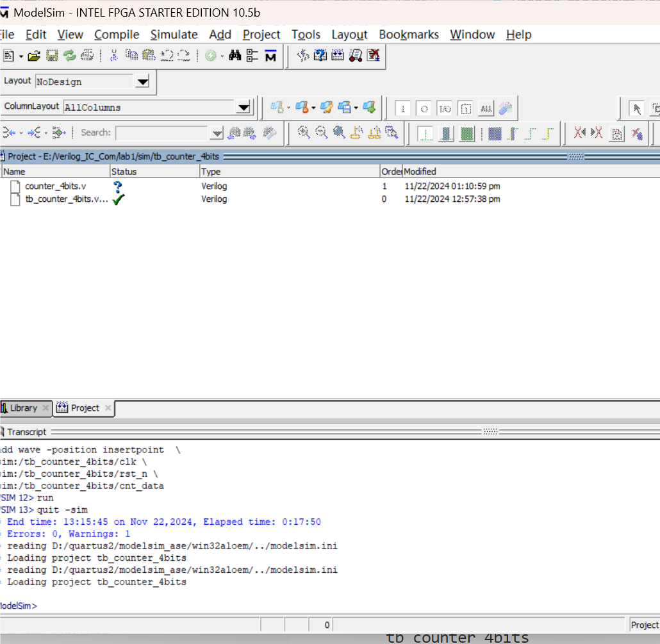Click the Find Next Transition red X icon

(597, 133)
